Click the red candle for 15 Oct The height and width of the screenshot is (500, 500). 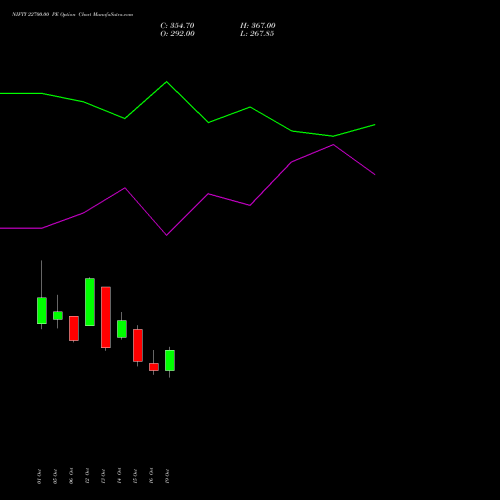[x=138, y=345]
